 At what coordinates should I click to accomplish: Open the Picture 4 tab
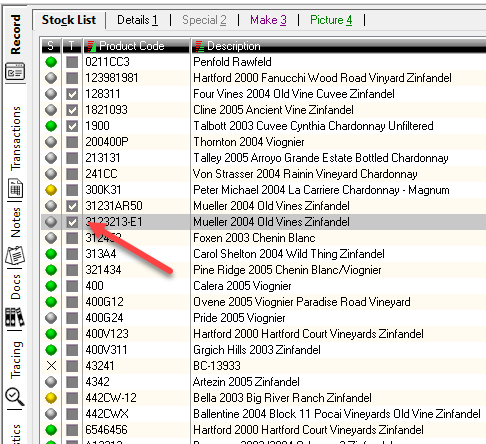pos(331,20)
